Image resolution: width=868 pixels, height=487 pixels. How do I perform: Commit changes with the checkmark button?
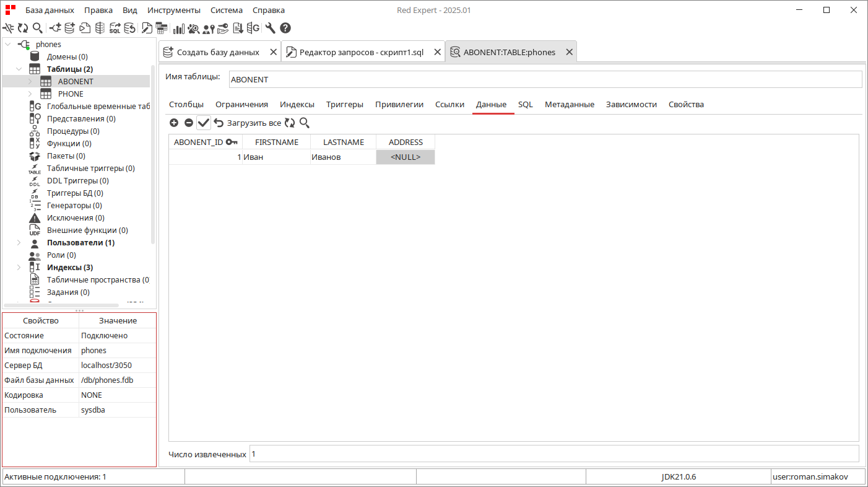(x=204, y=123)
